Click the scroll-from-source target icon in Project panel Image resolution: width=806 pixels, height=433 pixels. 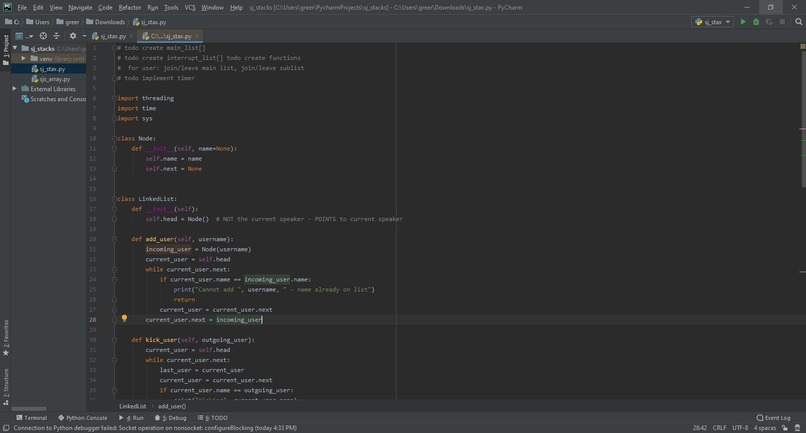43,36
